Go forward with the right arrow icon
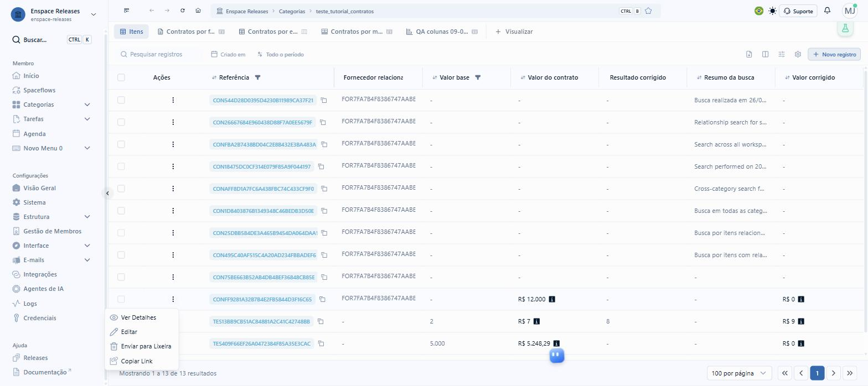Viewport: 868px width, 386px height. (167, 11)
